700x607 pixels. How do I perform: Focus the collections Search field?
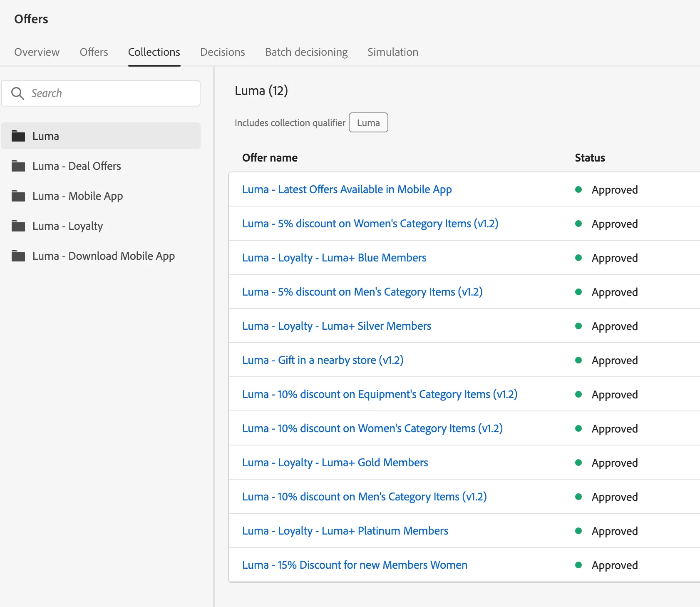tap(101, 93)
